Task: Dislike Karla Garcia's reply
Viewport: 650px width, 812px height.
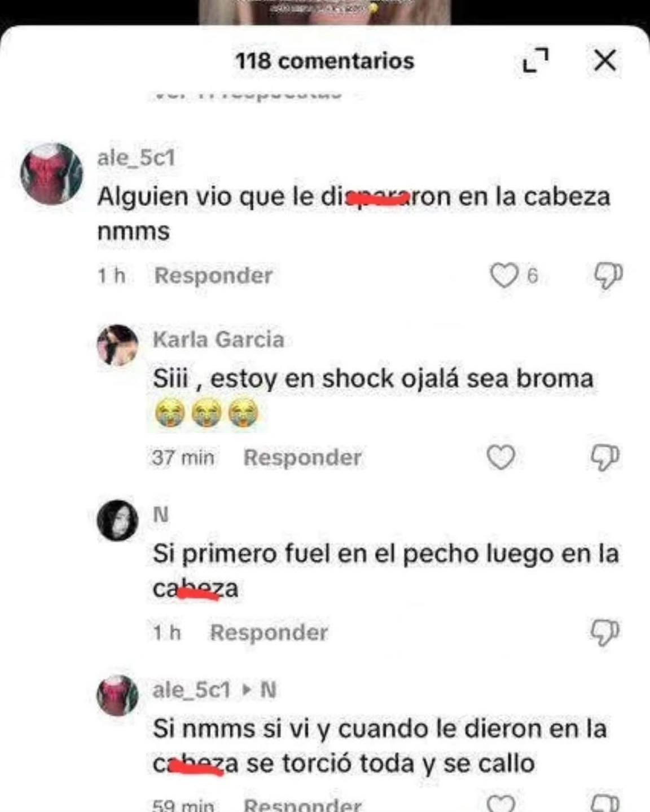Action: coord(605,457)
